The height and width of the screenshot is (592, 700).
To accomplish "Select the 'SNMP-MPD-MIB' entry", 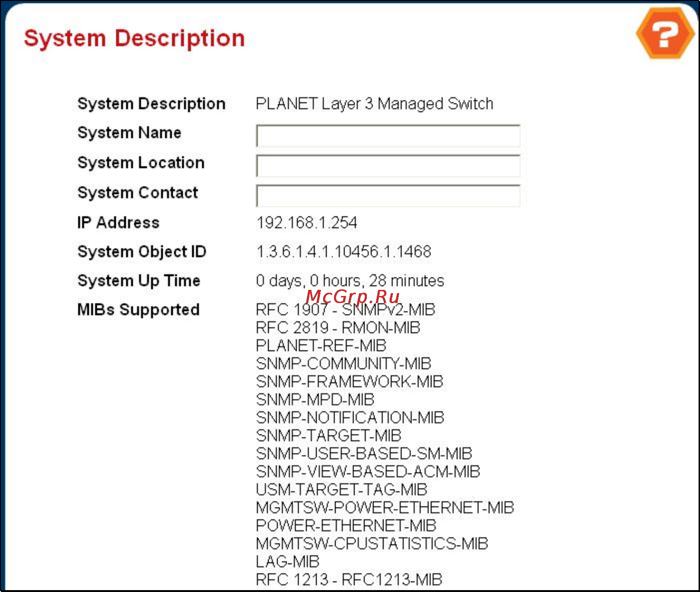I will click(315, 400).
